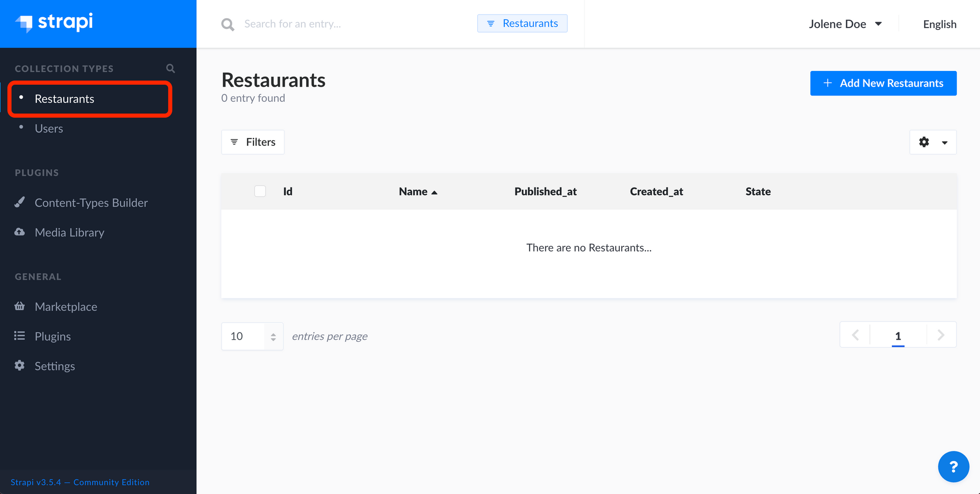Click the Settings gear icon in sidebar
This screenshot has width=980, height=494.
click(x=20, y=366)
